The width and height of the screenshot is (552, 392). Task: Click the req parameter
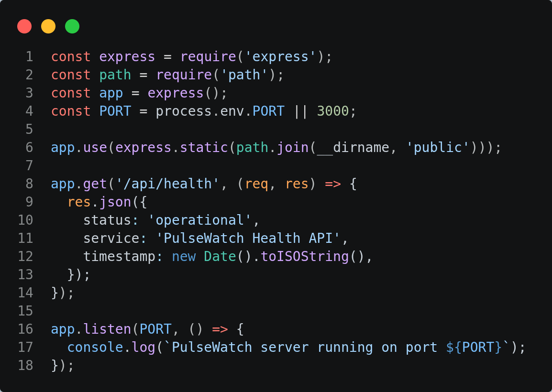(x=256, y=184)
